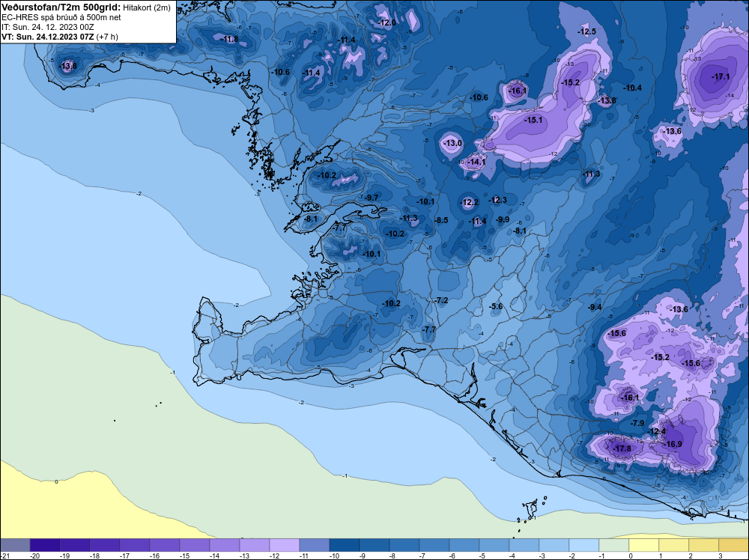Pick the -5.6 temperature value
The width and height of the screenshot is (749, 560).
[496, 307]
